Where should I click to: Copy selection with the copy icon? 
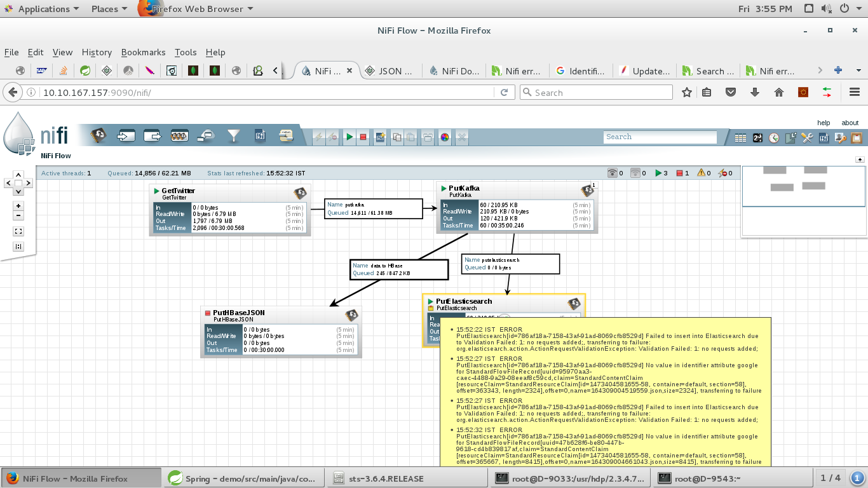tap(397, 137)
